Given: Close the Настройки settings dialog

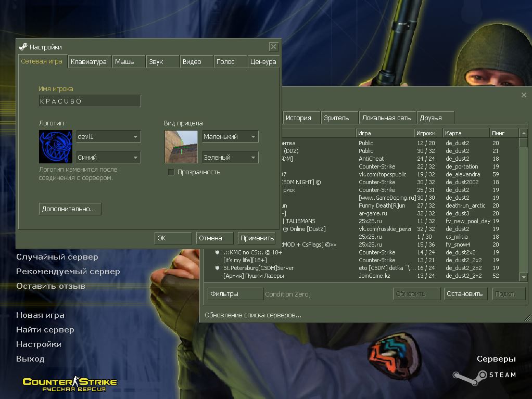Looking at the screenshot, I should [x=273, y=47].
